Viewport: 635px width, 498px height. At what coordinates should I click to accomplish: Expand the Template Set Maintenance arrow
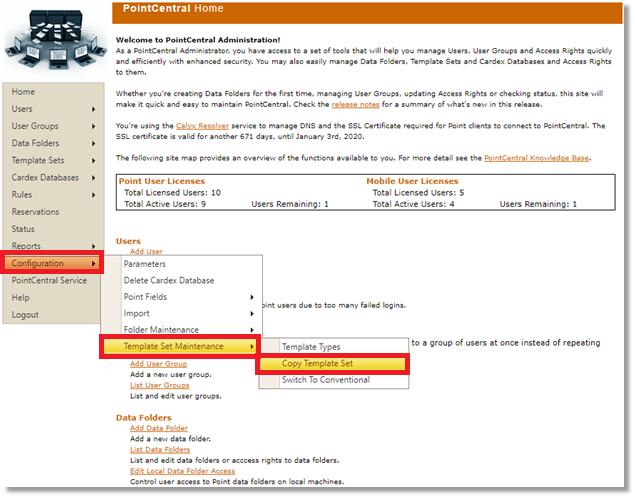(252, 347)
